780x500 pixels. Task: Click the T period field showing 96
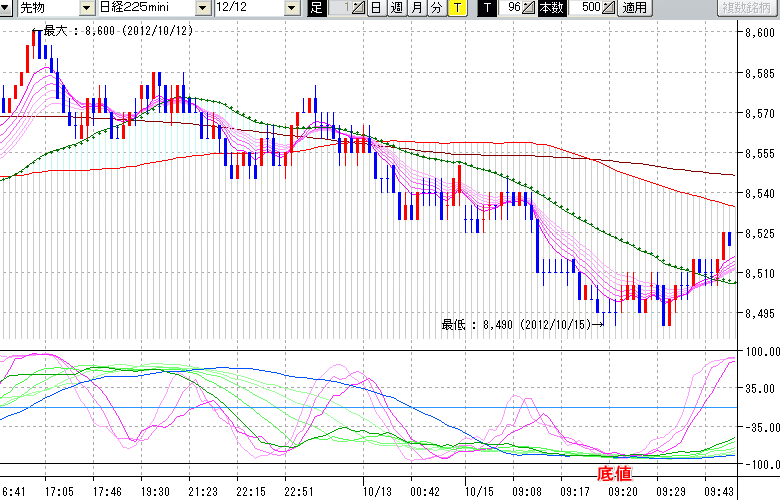pyautogui.click(x=512, y=8)
